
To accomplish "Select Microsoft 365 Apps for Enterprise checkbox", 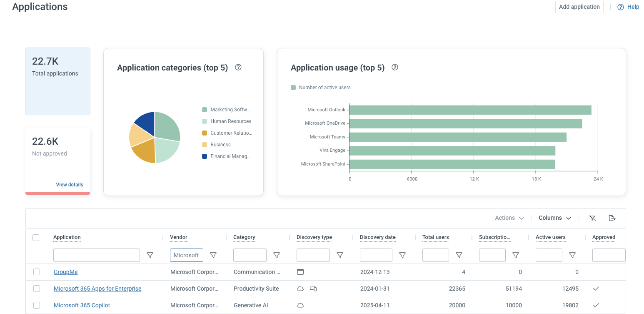I will 37,289.
